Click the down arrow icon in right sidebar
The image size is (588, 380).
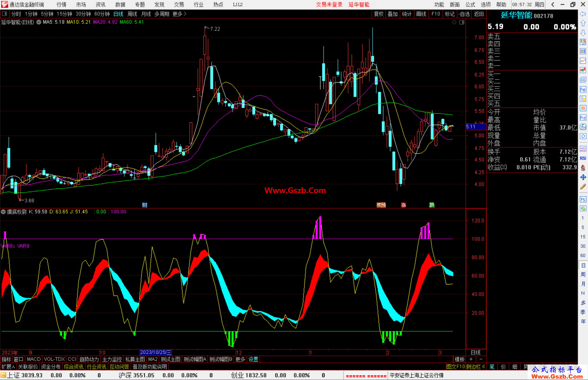click(583, 33)
